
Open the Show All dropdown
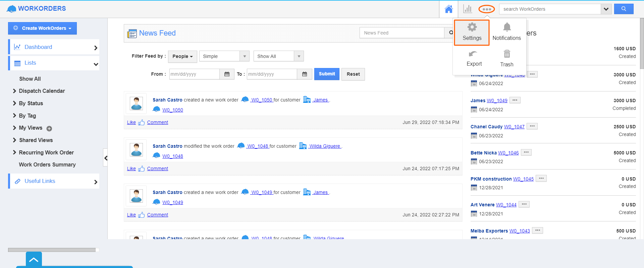278,56
